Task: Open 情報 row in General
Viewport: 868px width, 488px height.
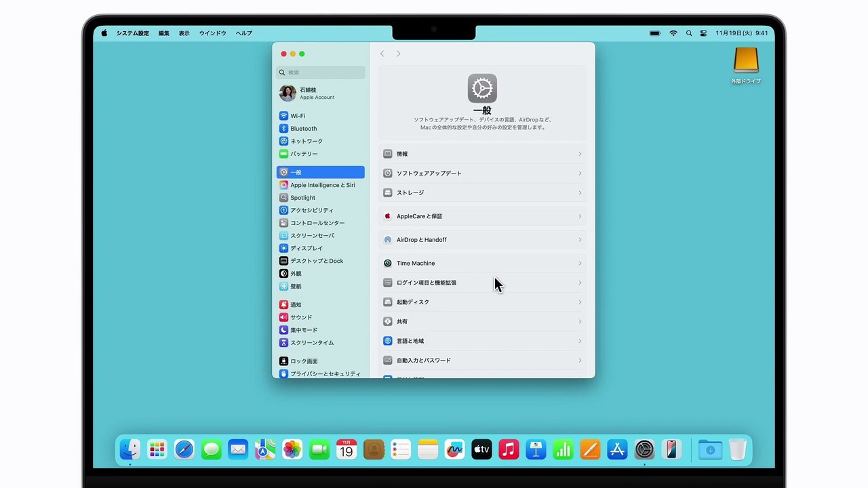Action: [482, 154]
